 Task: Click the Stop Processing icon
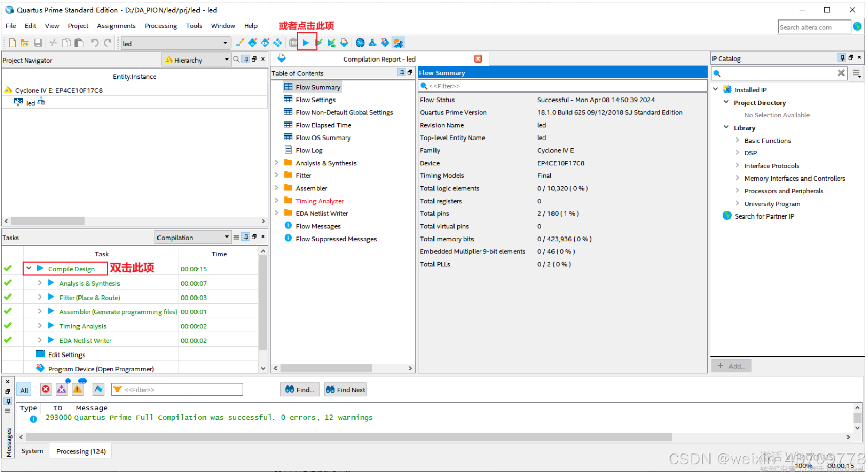tap(293, 43)
